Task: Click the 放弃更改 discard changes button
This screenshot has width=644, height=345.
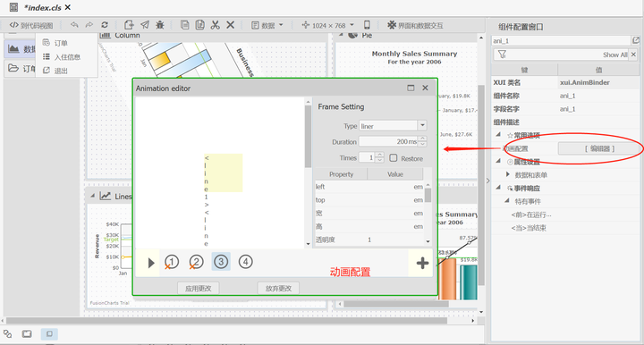Action: [x=278, y=289]
